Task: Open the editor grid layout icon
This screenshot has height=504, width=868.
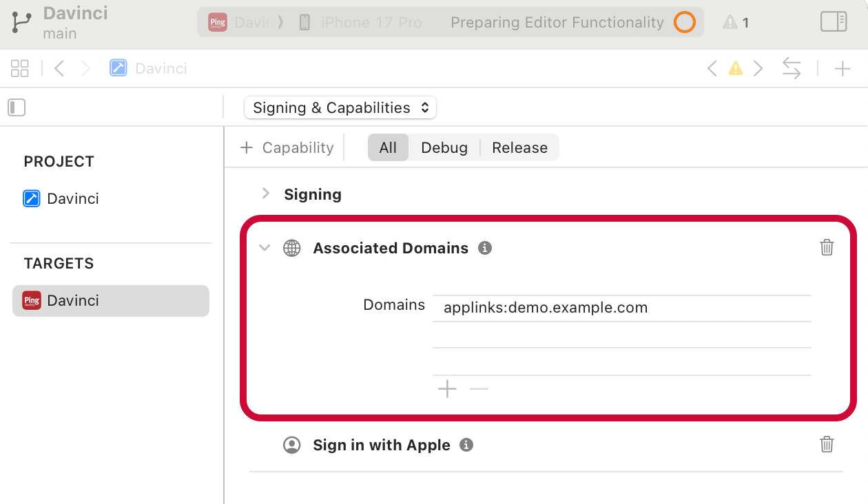Action: (x=19, y=67)
